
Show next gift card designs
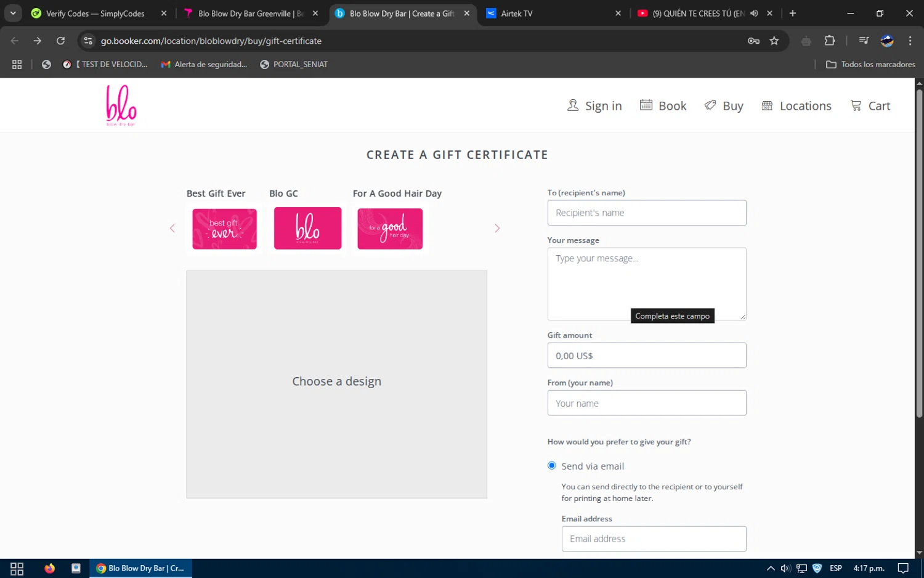(497, 229)
